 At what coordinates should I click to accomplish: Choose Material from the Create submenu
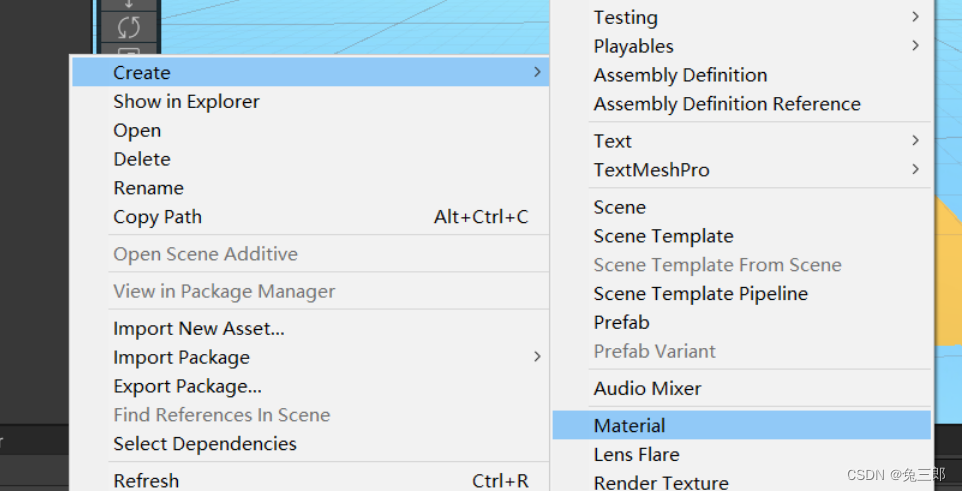coord(629,425)
